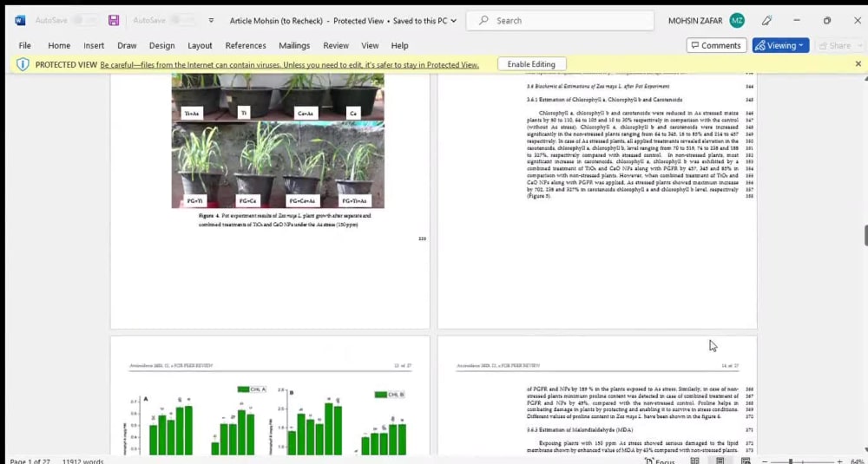Image resolution: width=868 pixels, height=464 pixels.
Task: Click the Protected View shield icon
Action: point(23,65)
